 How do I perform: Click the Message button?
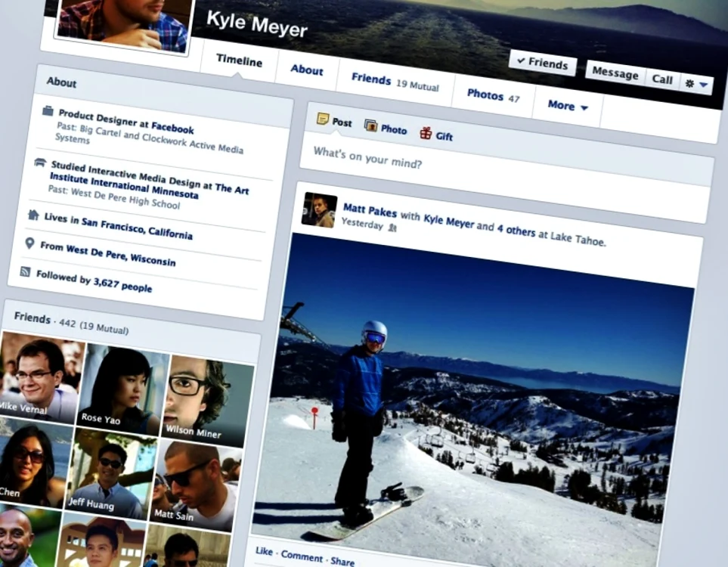tap(615, 73)
